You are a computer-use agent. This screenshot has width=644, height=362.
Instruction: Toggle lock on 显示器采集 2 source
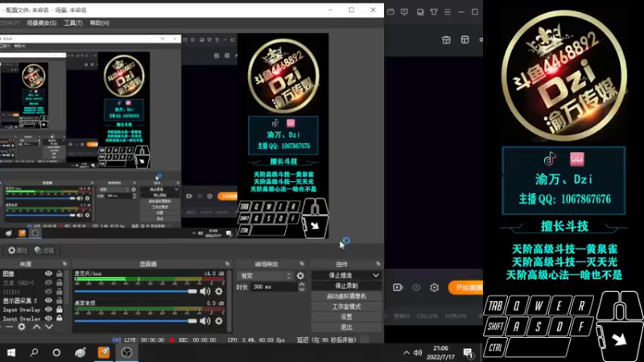click(x=59, y=300)
